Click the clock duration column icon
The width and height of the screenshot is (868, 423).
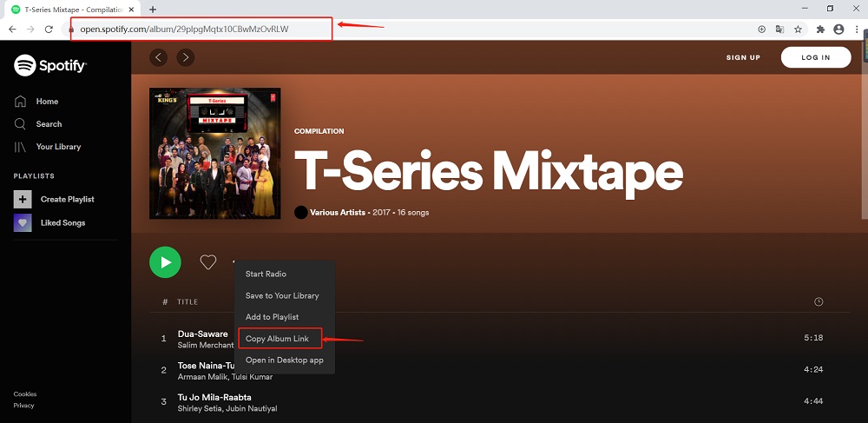coord(819,301)
